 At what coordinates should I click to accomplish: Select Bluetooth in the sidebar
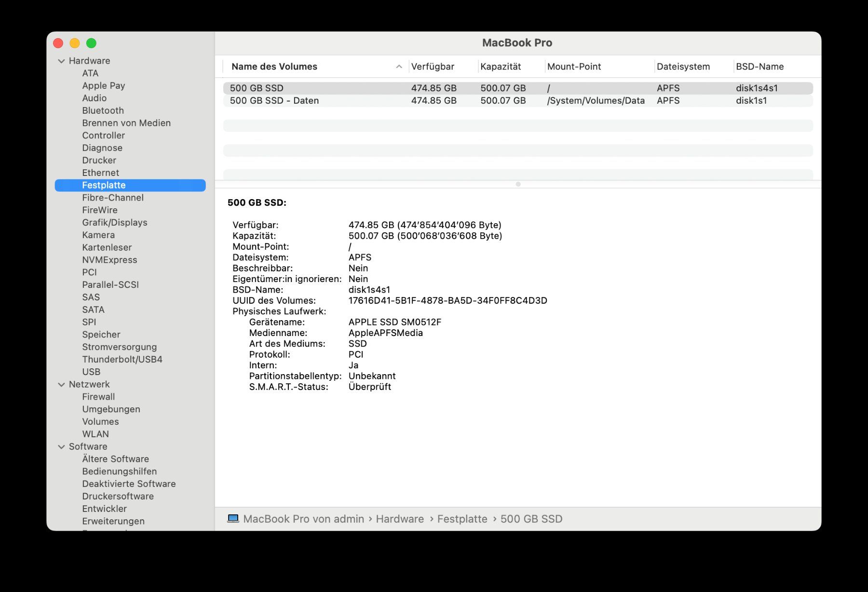103,110
